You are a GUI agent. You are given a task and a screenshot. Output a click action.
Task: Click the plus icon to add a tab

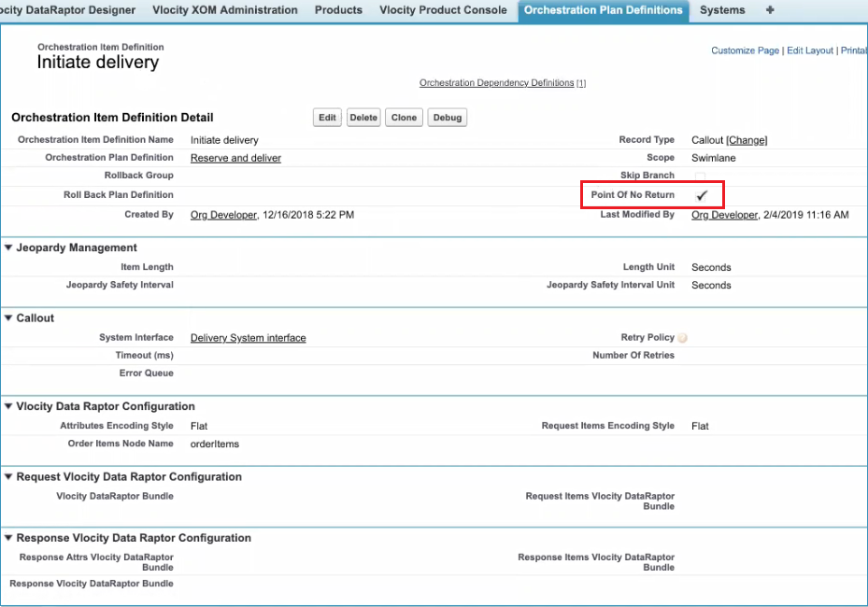(x=770, y=10)
